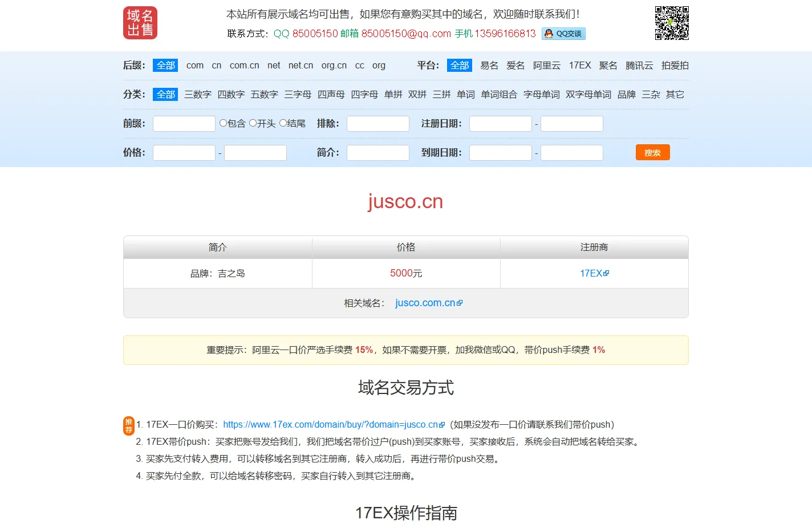This screenshot has height=532, width=812.
Task: Focus the 价格 minimum field
Action: point(184,153)
